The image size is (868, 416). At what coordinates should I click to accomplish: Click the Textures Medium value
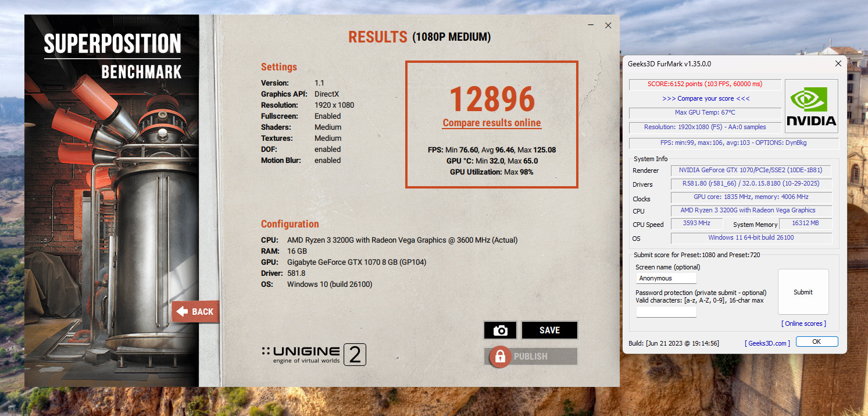point(328,138)
